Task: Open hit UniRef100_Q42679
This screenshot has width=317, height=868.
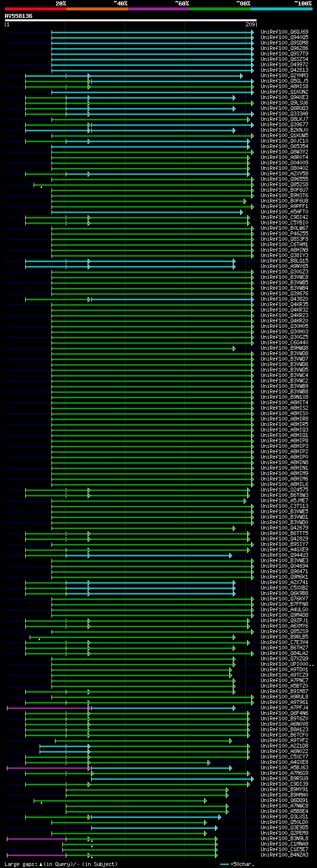Action: coord(284,528)
